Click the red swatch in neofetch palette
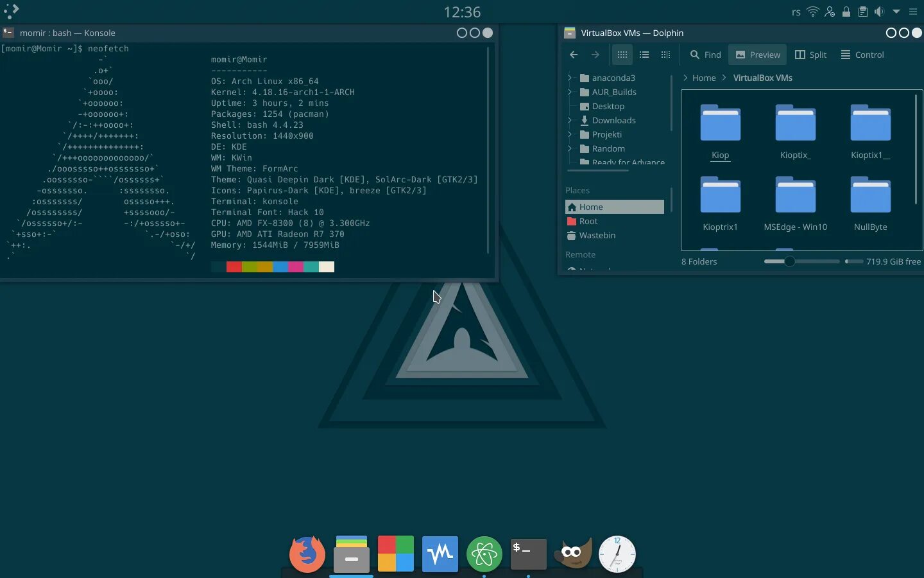The width and height of the screenshot is (924, 578). 234,267
